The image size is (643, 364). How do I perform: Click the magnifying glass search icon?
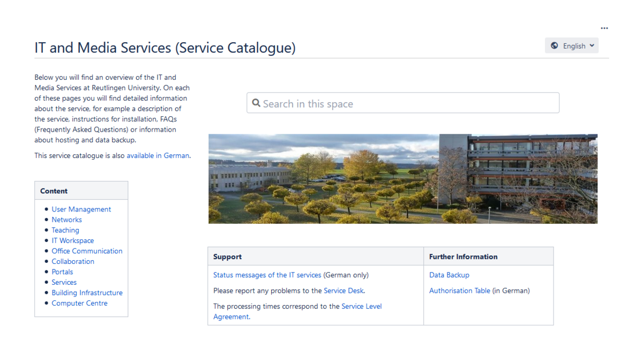pos(256,103)
